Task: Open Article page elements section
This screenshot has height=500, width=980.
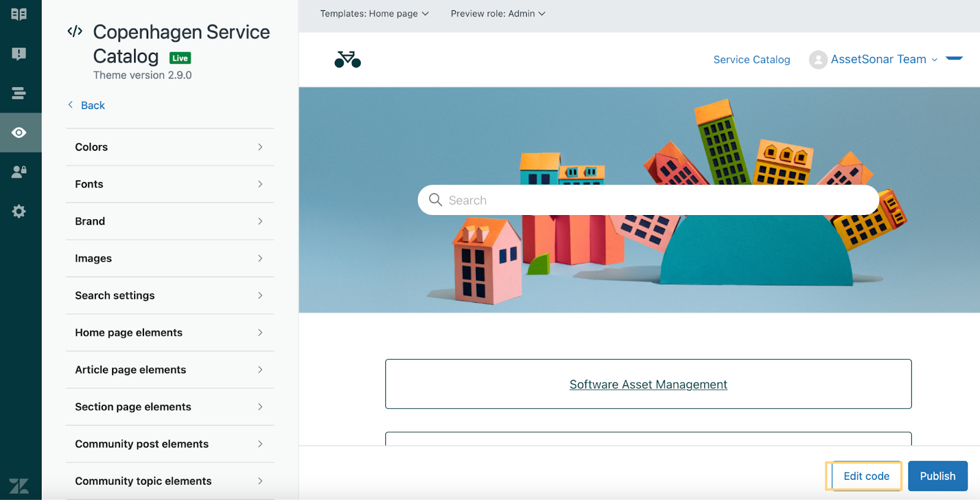Action: [x=170, y=370]
